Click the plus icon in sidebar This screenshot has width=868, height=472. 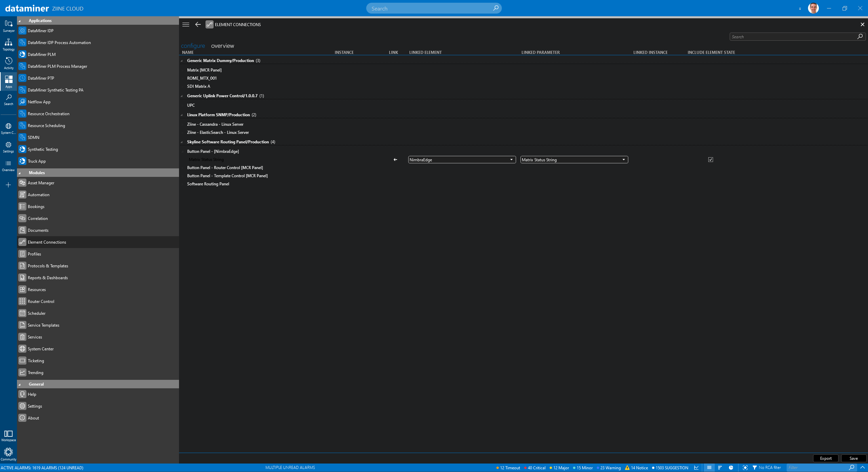click(8, 185)
